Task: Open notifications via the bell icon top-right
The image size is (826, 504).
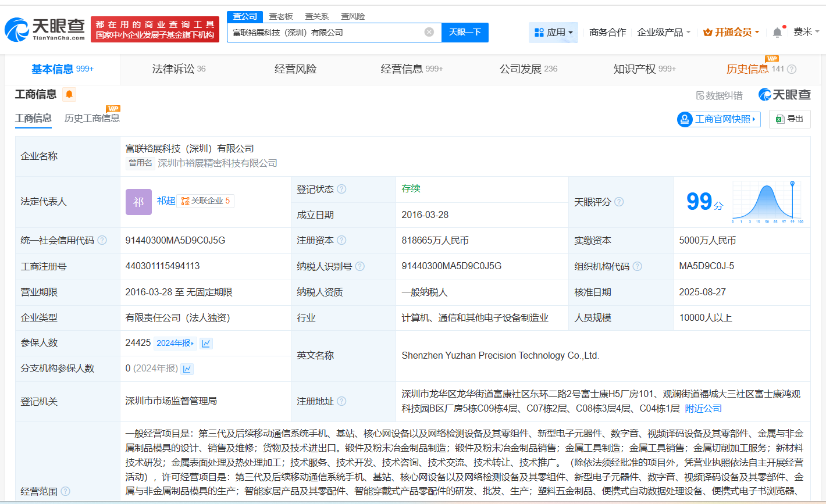Action: tap(776, 32)
